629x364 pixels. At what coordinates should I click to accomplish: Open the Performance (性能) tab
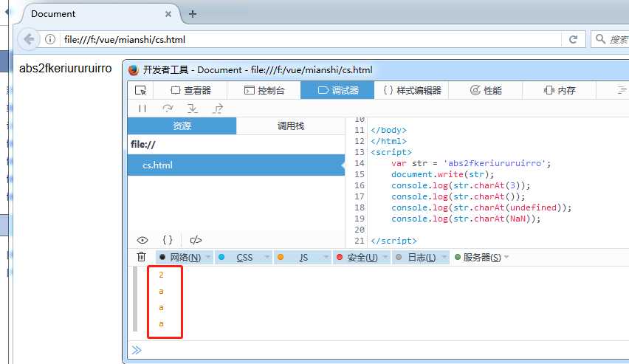[x=485, y=90]
